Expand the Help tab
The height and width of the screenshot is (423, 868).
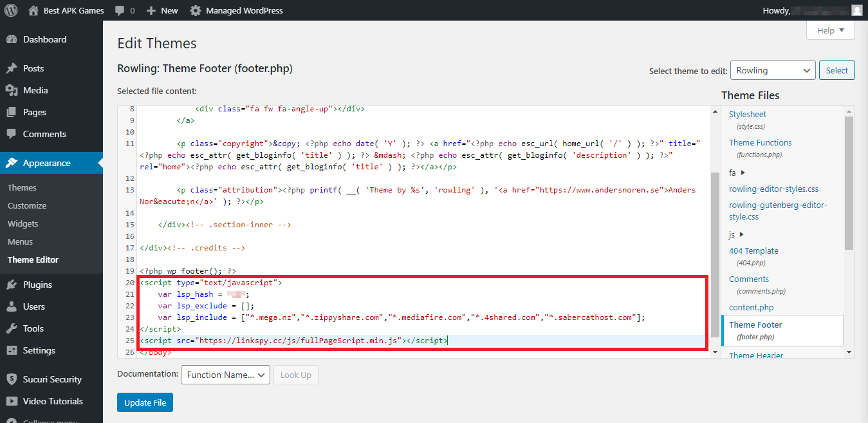point(830,30)
